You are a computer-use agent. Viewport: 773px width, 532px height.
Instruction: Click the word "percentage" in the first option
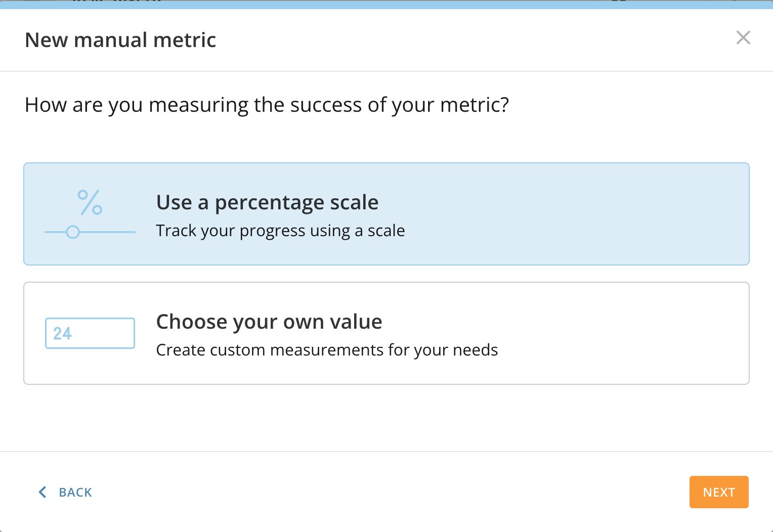tap(269, 203)
